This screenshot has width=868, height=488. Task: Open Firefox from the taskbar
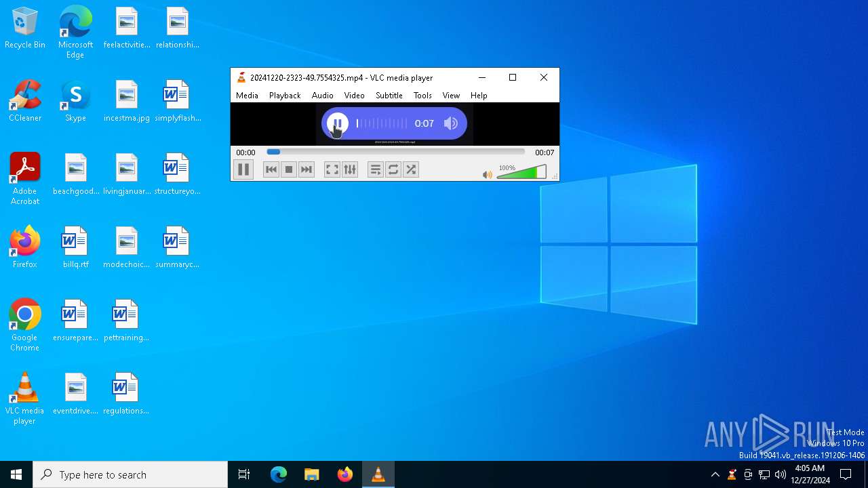click(345, 474)
